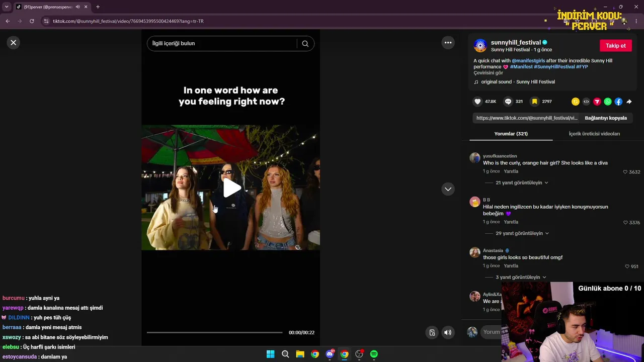
Task: Copy link with Bağlantıyı kopyala
Action: click(x=606, y=118)
